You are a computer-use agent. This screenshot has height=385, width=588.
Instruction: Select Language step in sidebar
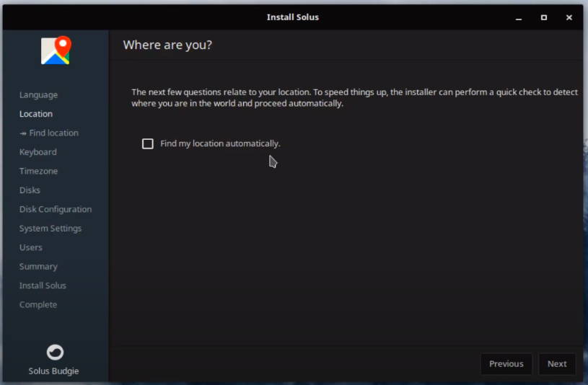coord(39,95)
